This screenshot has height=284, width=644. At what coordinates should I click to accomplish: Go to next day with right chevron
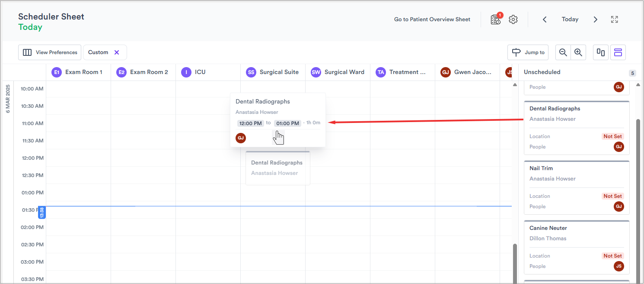tap(596, 19)
